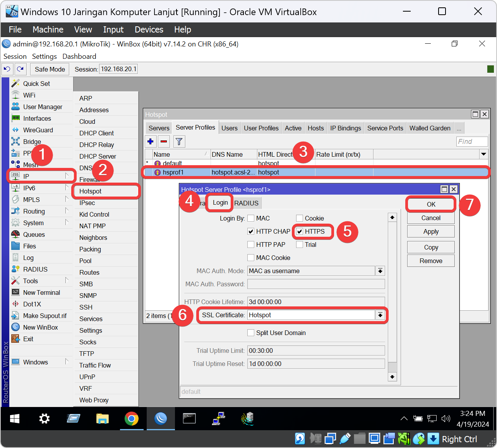Click the filter funnel icon in Hotspot
The width and height of the screenshot is (497, 448).
[x=179, y=142]
